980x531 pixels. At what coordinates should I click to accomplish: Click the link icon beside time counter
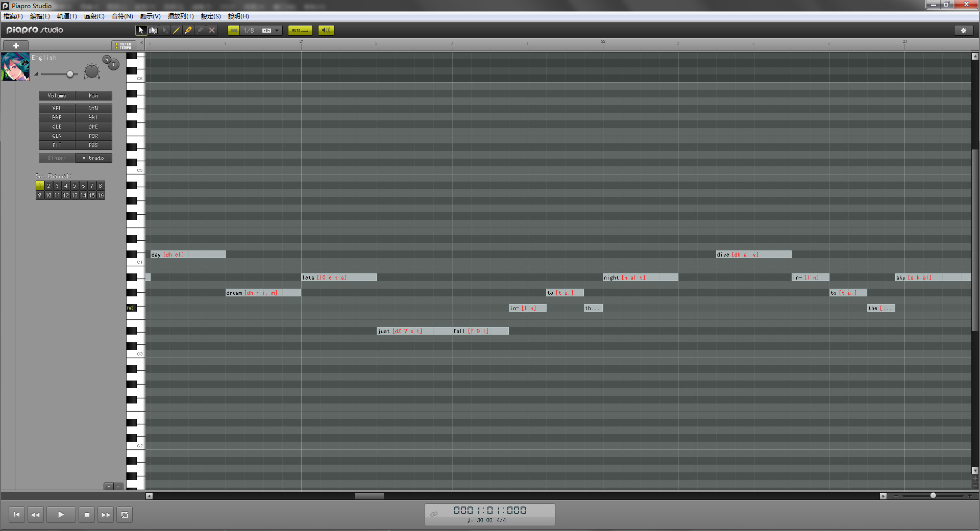(434, 514)
